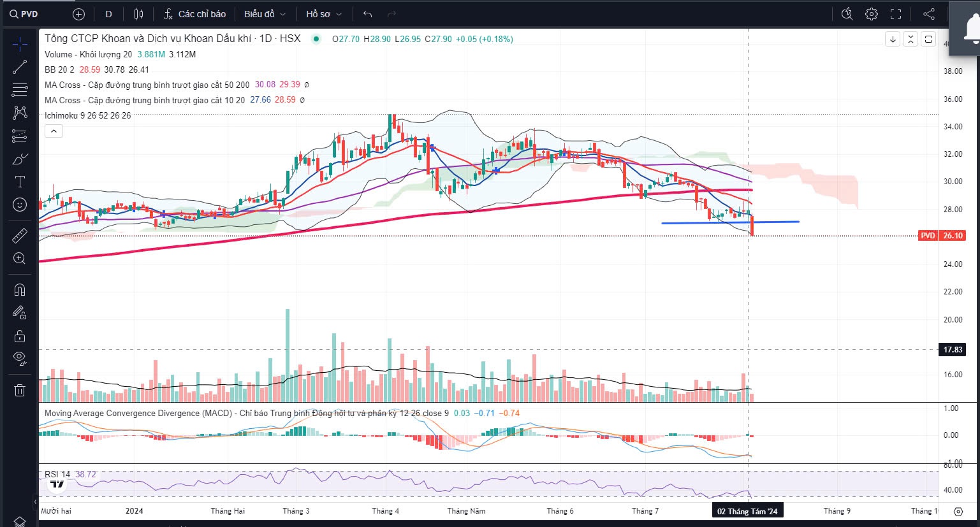Toggle stay in drawing mode
The height and width of the screenshot is (527, 980).
point(20,313)
